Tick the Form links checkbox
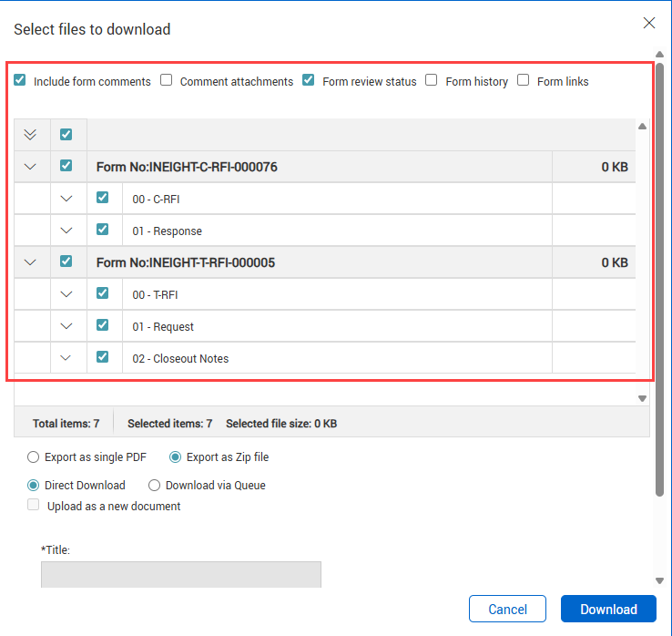Viewport: 672px width, 636px height. pos(524,80)
